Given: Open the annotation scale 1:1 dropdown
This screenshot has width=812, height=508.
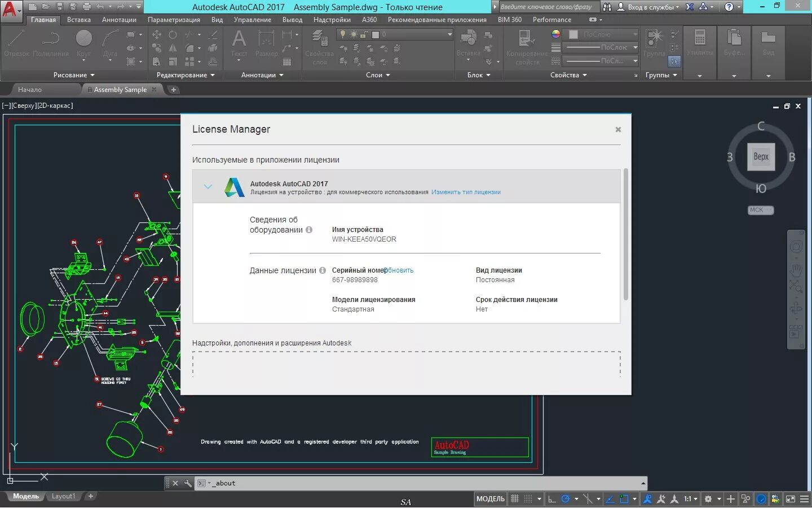Looking at the screenshot, I should [x=691, y=499].
